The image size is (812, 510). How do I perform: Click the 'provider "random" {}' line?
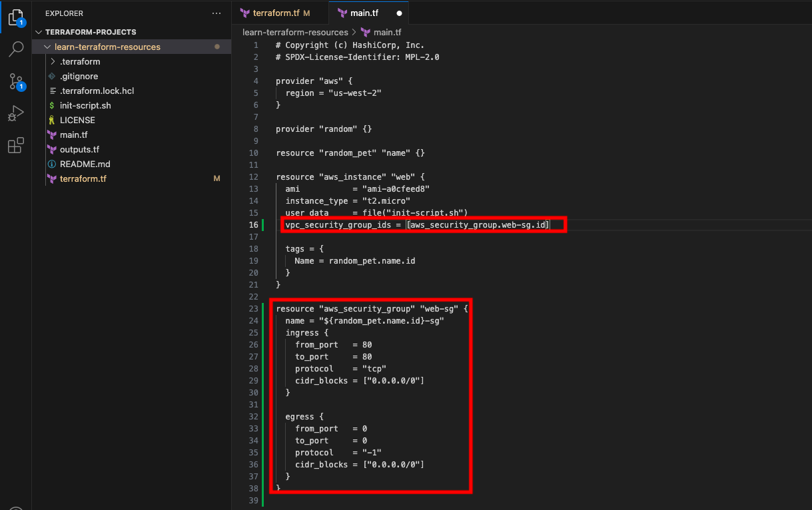point(324,129)
